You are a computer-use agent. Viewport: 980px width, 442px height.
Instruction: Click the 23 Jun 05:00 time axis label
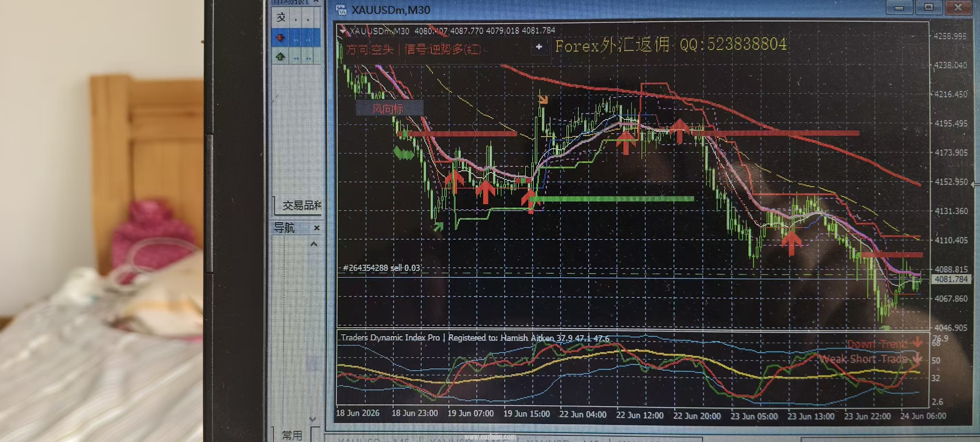click(x=754, y=416)
